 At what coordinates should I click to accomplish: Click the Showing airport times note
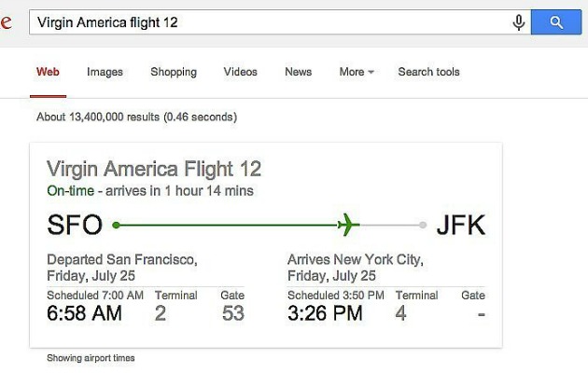[91, 358]
